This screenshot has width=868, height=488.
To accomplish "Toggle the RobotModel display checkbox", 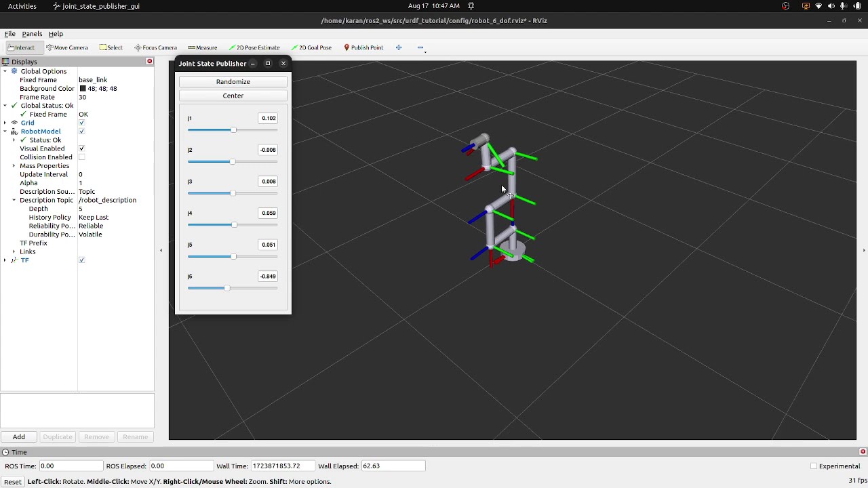I will 81,131.
